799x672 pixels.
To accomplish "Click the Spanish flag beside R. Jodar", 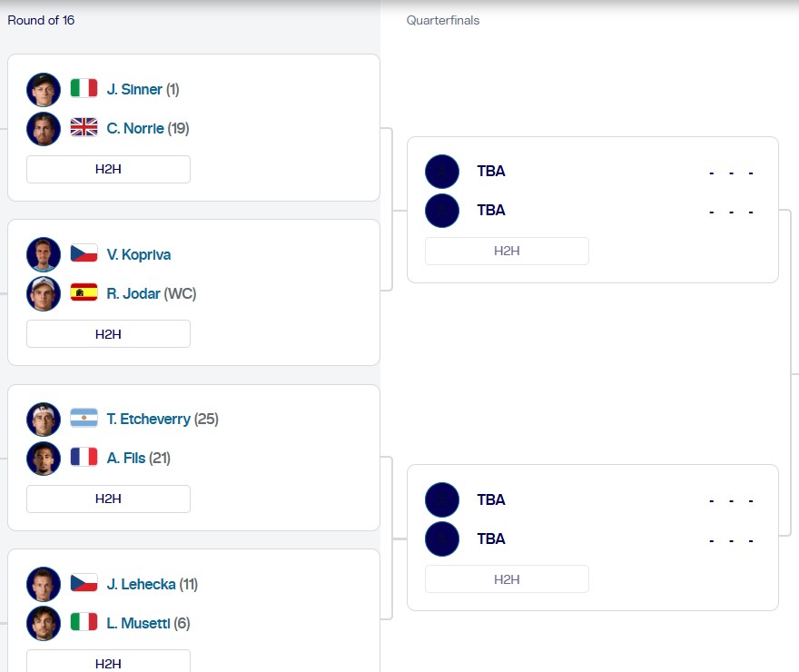I will [x=84, y=293].
